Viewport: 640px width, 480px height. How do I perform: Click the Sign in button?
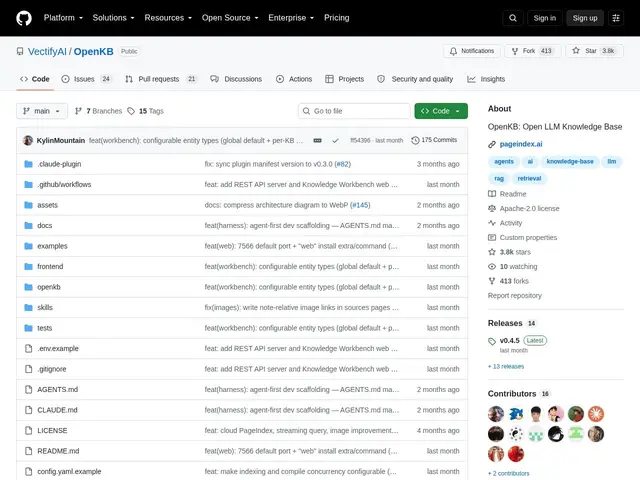click(544, 18)
